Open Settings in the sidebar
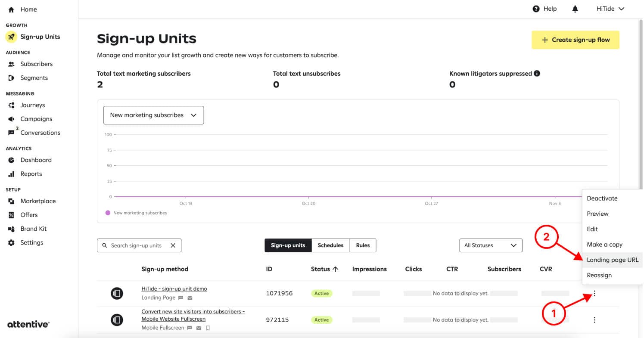 point(25,242)
